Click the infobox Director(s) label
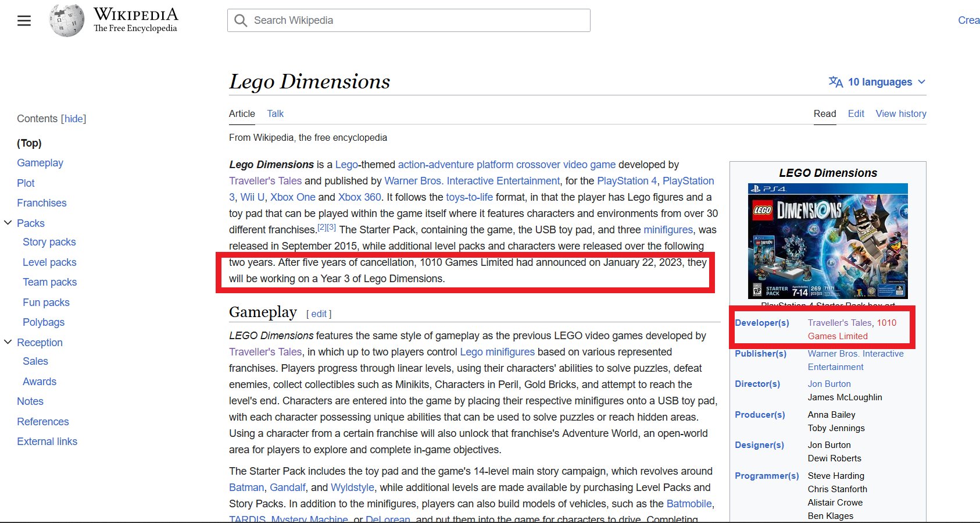980x523 pixels. tap(757, 384)
